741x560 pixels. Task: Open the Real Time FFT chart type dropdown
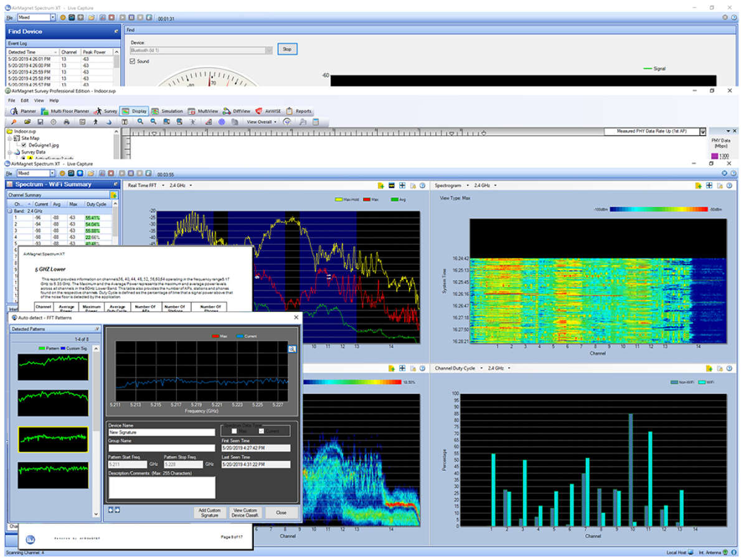163,185
